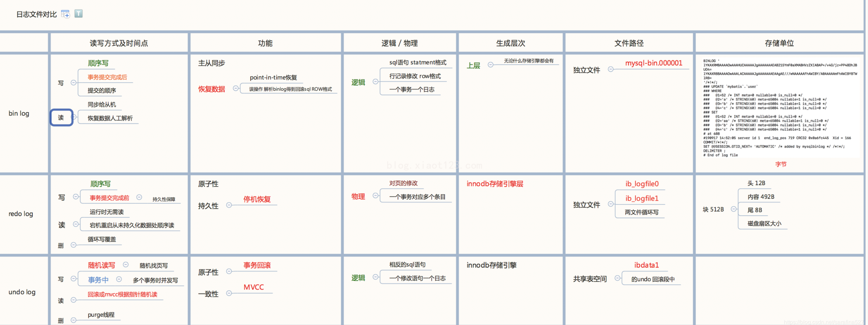868x325 pixels.
Task: Select the 循环写覆盖 node
Action: pyautogui.click(x=102, y=239)
